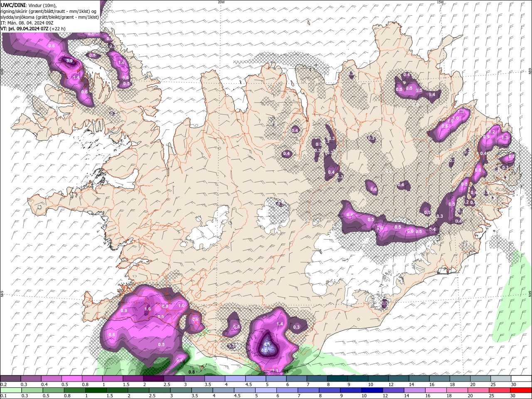Select the grey-teal 16 swatch in upper legend row
Viewport: 532px width, 399px height.
coord(440,379)
